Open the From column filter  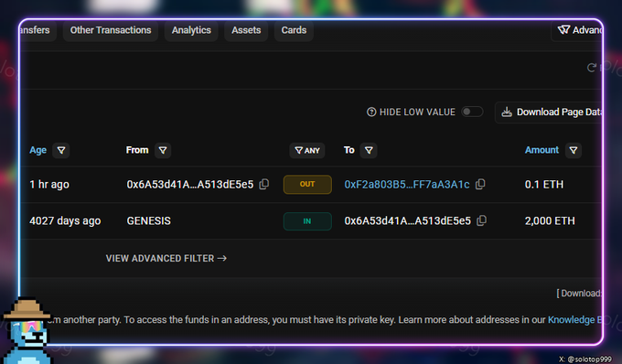(163, 150)
